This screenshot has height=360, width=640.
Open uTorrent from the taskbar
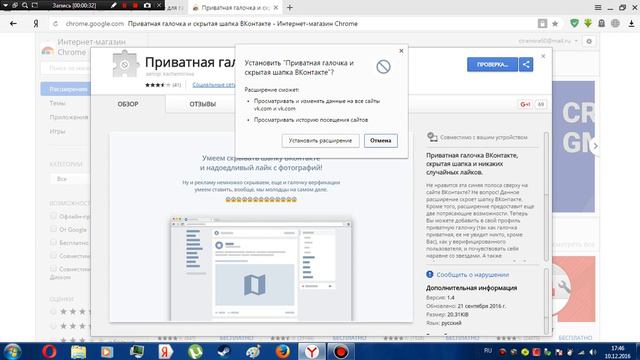coord(195,351)
